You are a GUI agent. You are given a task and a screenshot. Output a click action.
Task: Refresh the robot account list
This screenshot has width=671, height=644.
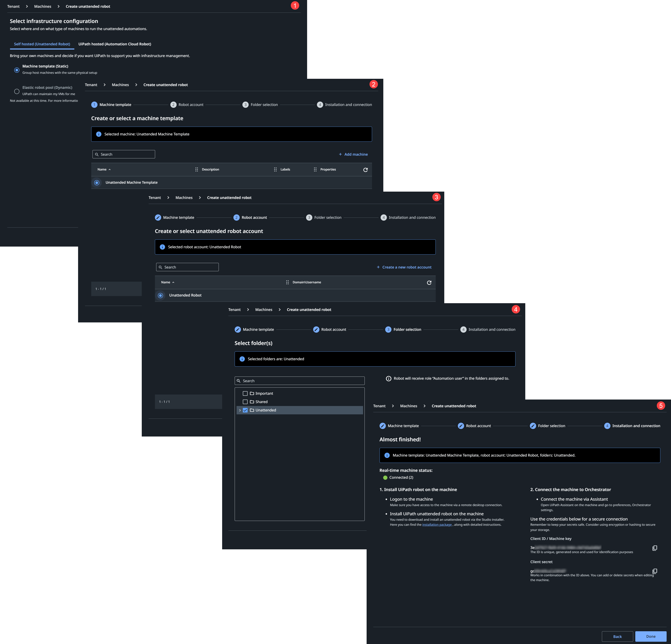tap(429, 283)
